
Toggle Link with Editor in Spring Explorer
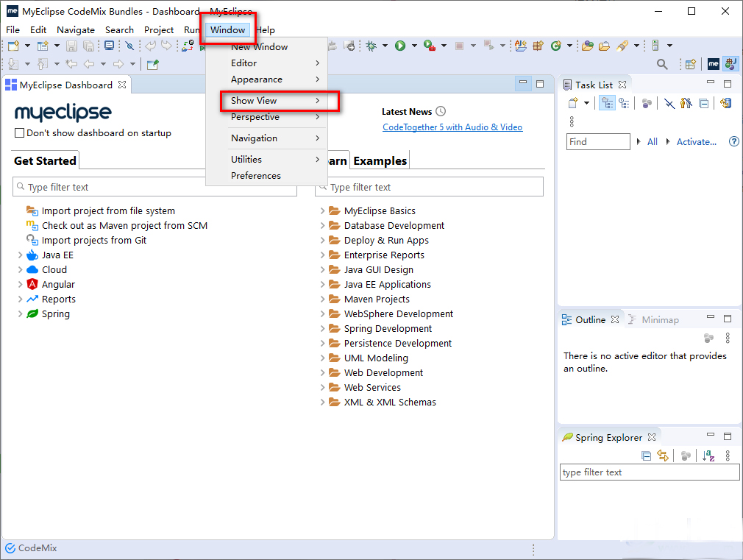(x=663, y=456)
